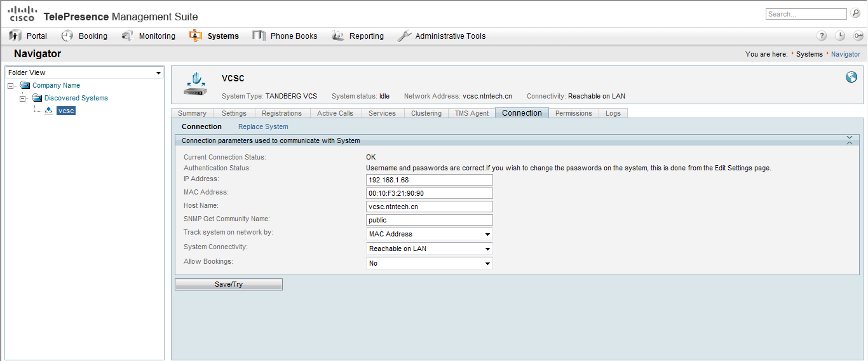The image size is (868, 361).
Task: Click the Cisco logo
Action: [x=22, y=14]
